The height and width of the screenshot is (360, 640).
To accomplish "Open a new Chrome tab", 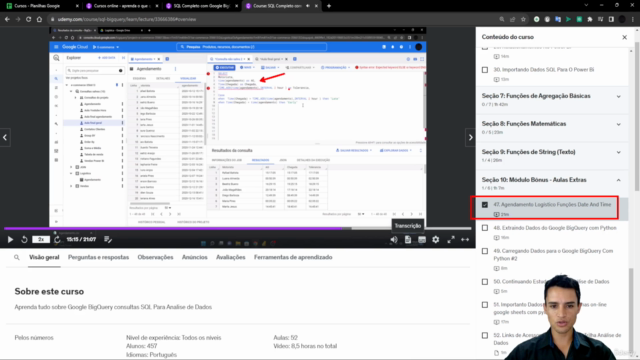I will (329, 6).
